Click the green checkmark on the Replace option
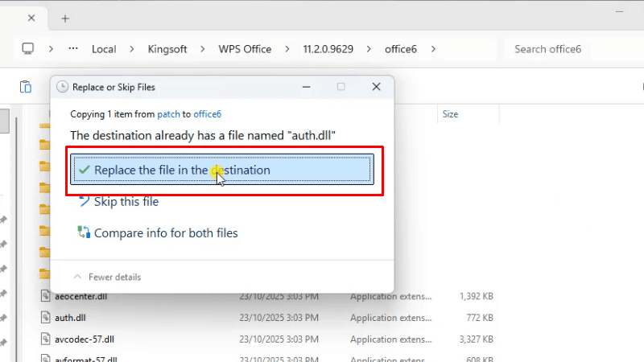The image size is (644, 362). 84,170
